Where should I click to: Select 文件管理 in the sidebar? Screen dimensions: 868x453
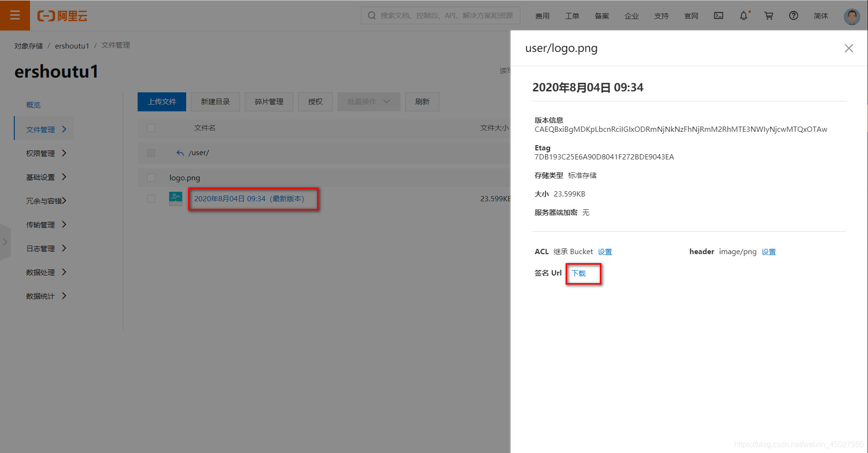(40, 129)
